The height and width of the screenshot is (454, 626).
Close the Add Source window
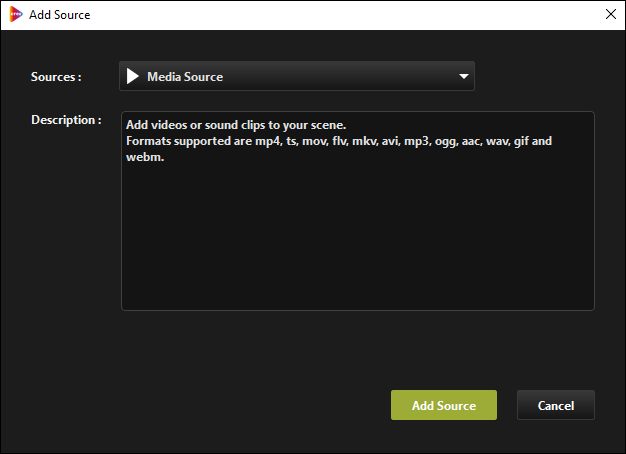610,14
